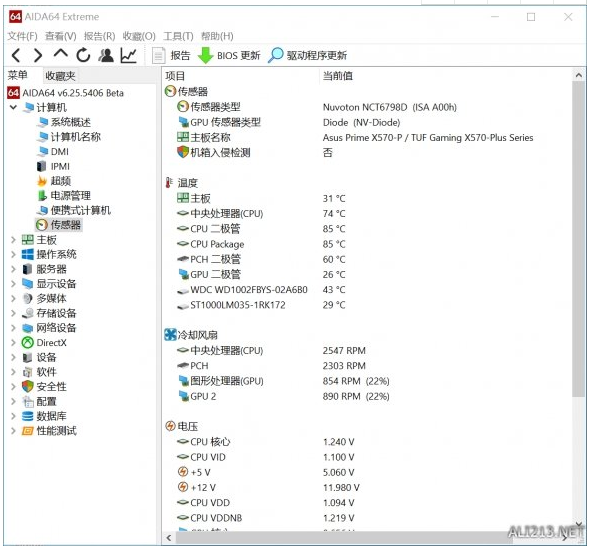This screenshot has width=589, height=549.
Task: Select the CPU VID voltage row
Action: (x=266, y=457)
